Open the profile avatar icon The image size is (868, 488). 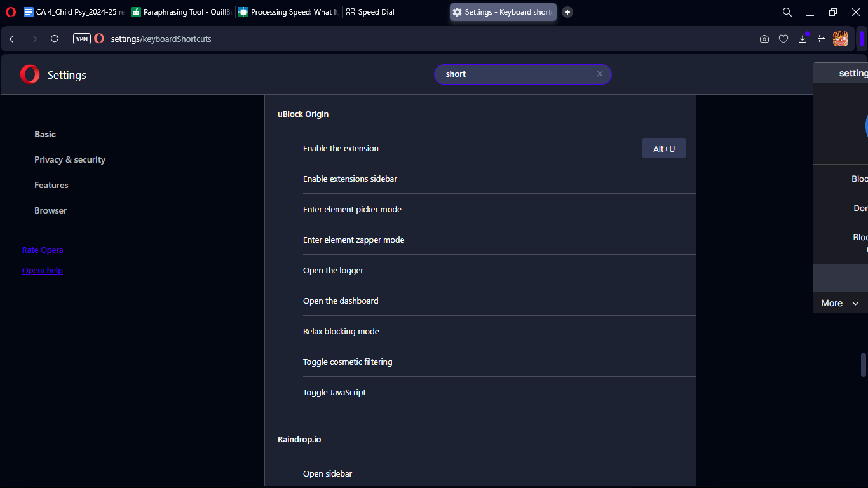point(841,39)
